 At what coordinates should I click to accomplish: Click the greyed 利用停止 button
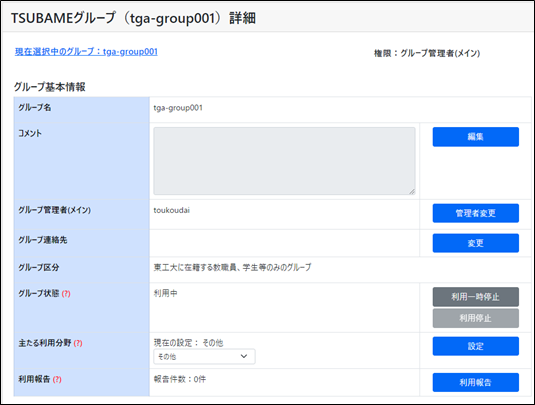tap(476, 318)
